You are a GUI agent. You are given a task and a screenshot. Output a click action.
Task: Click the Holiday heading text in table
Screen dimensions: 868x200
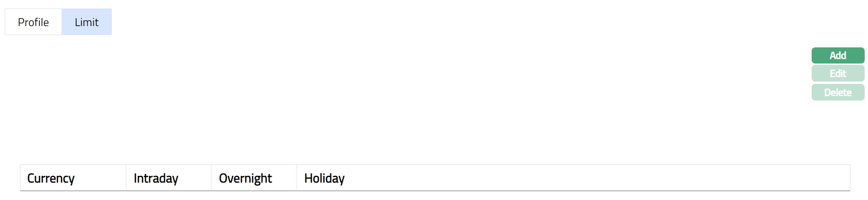324,178
